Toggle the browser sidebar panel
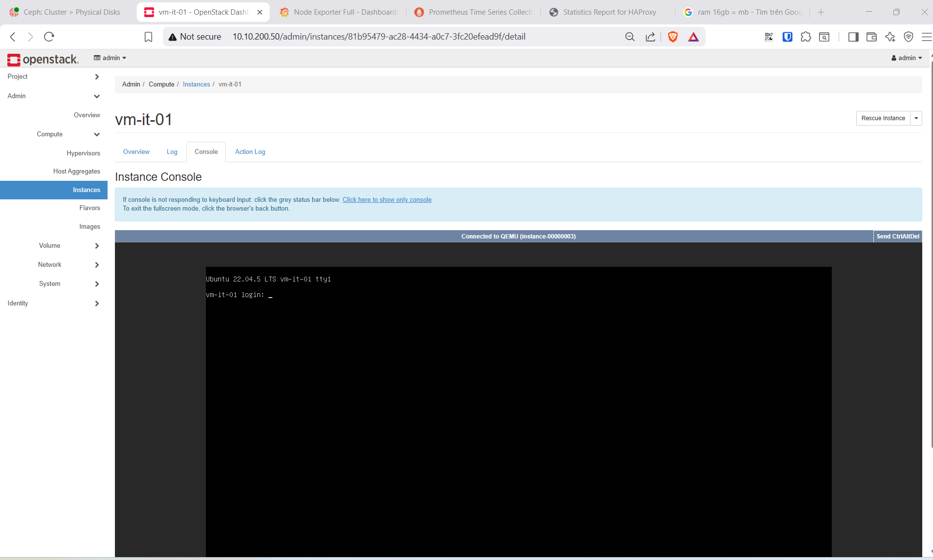 point(853,37)
